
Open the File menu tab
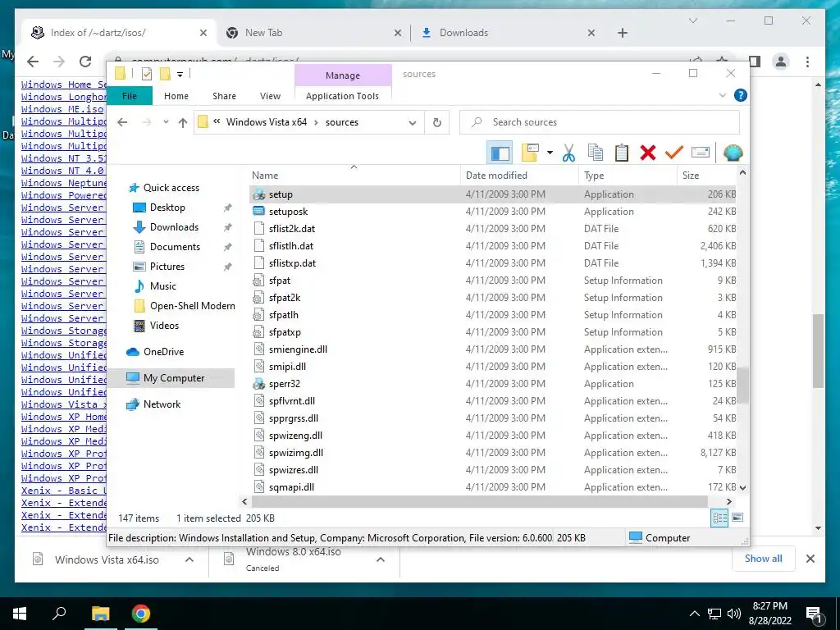point(130,96)
